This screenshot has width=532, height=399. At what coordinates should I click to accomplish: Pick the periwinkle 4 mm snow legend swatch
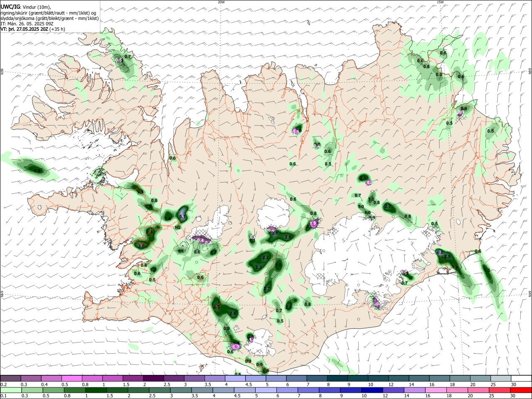point(235,378)
